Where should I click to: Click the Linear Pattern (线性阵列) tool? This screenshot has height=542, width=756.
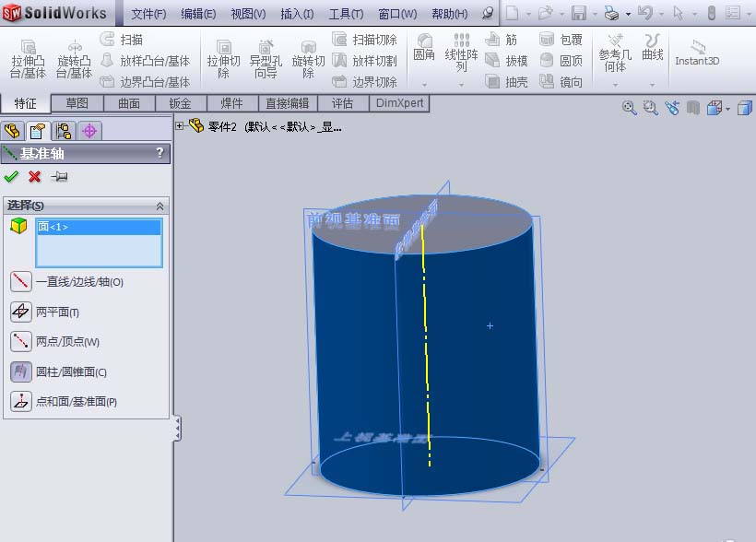(461, 52)
